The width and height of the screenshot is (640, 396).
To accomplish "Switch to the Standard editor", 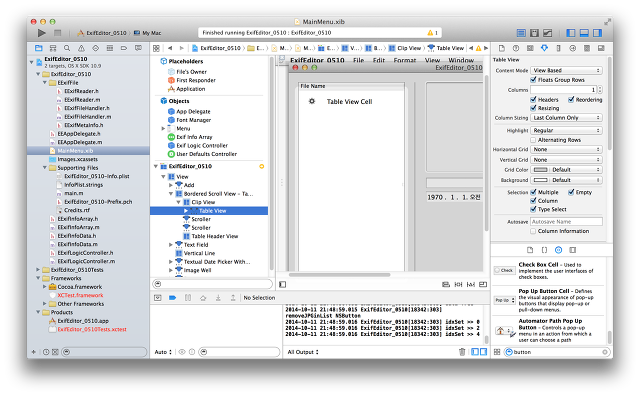I will pos(521,33).
